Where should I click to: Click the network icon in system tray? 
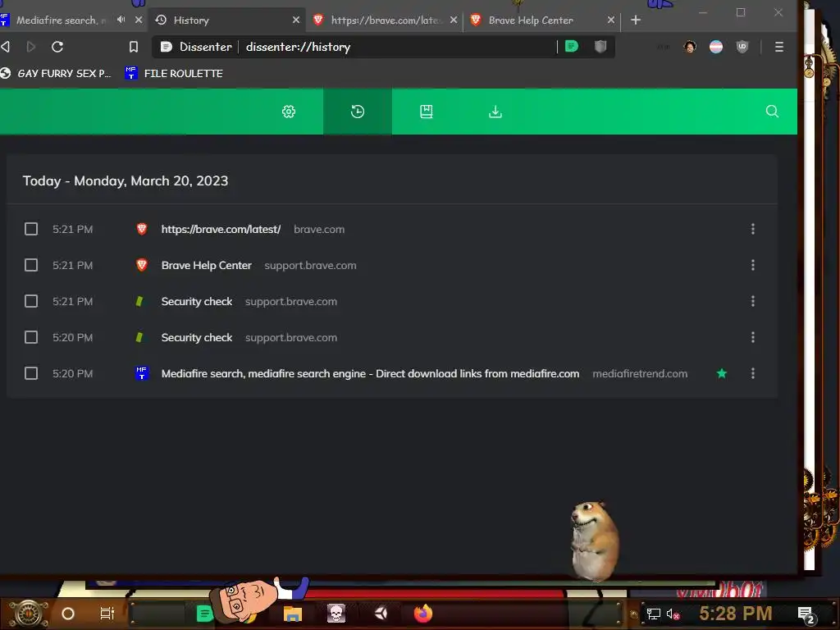(x=653, y=614)
